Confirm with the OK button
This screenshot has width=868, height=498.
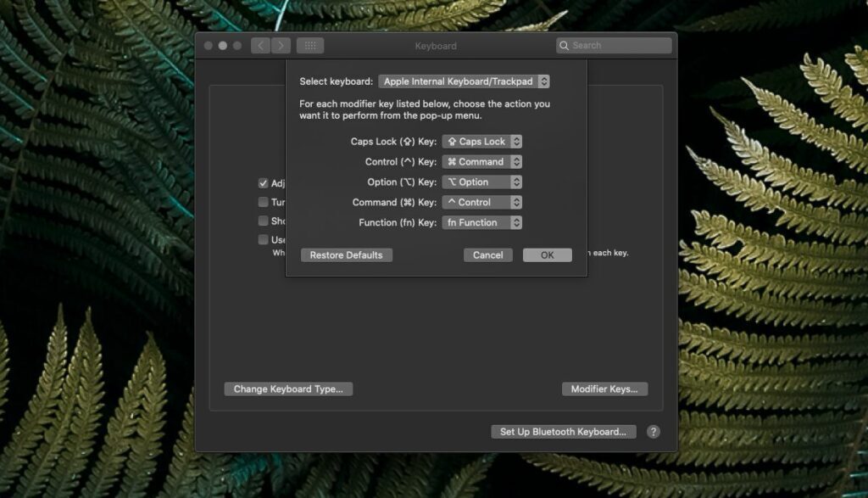pyautogui.click(x=547, y=255)
